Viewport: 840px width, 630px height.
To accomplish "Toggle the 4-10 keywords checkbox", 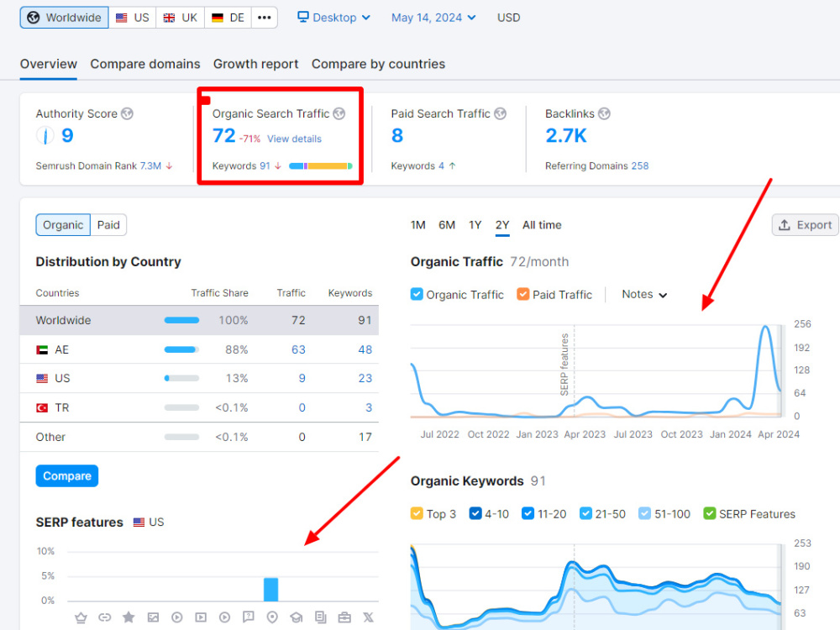I will click(475, 513).
